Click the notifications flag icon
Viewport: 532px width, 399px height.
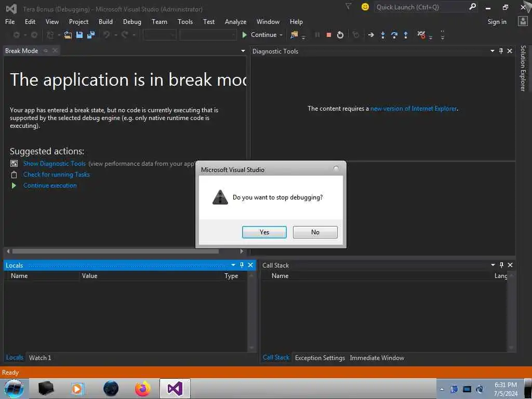pos(348,6)
